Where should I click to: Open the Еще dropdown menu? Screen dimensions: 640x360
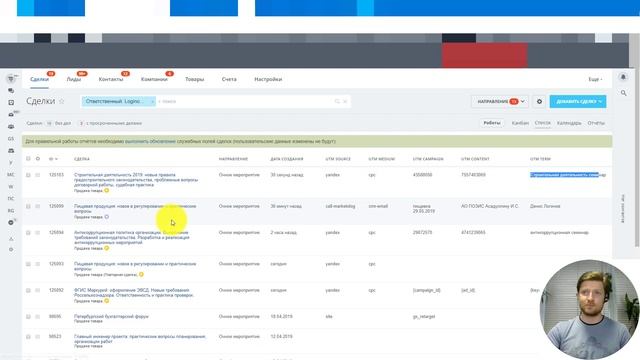coord(595,79)
